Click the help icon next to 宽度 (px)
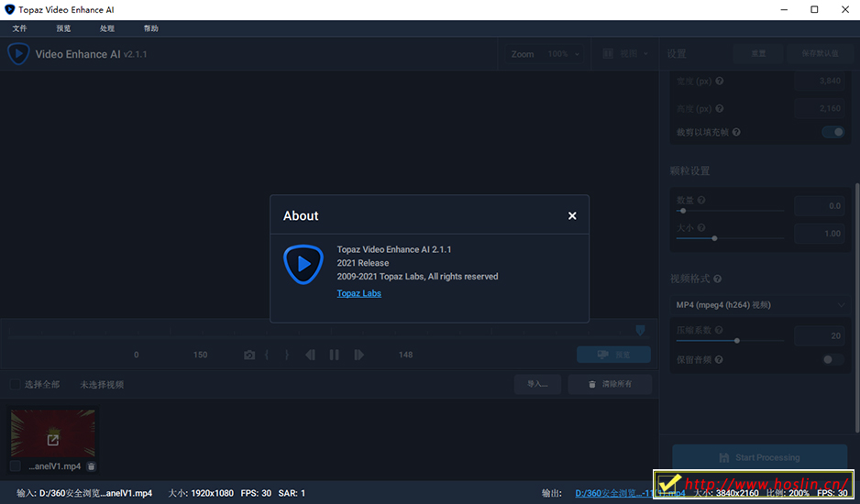The width and height of the screenshot is (860, 504). coord(720,82)
